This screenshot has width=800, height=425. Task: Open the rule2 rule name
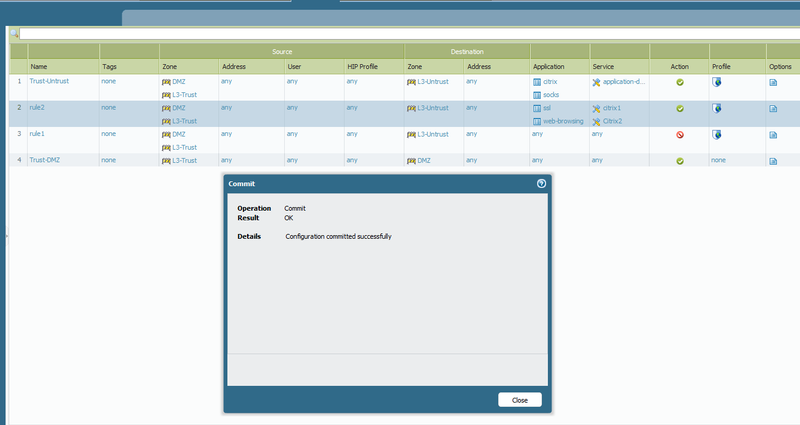(x=37, y=108)
